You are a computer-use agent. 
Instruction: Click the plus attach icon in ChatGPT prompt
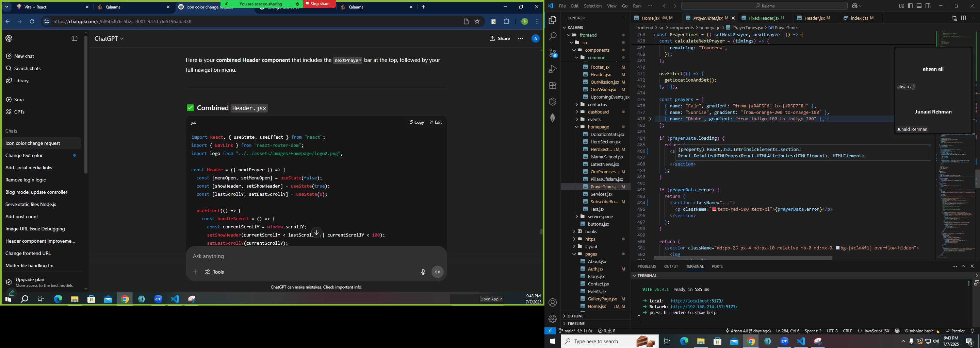pyautogui.click(x=195, y=272)
